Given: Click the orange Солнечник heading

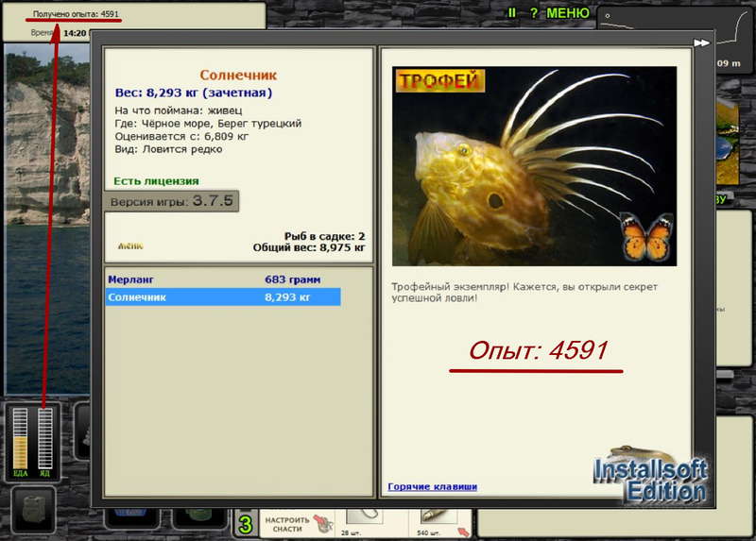Looking at the screenshot, I should point(238,76).
